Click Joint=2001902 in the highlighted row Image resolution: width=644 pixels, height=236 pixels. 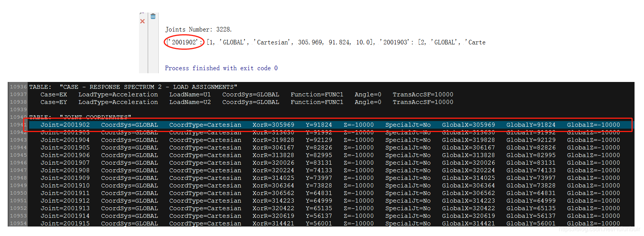pos(65,125)
